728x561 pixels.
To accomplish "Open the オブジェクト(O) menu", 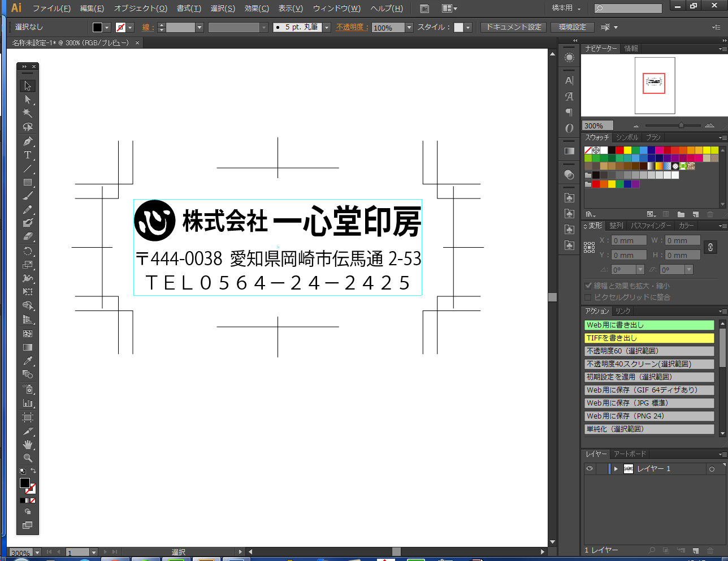I will point(141,8).
